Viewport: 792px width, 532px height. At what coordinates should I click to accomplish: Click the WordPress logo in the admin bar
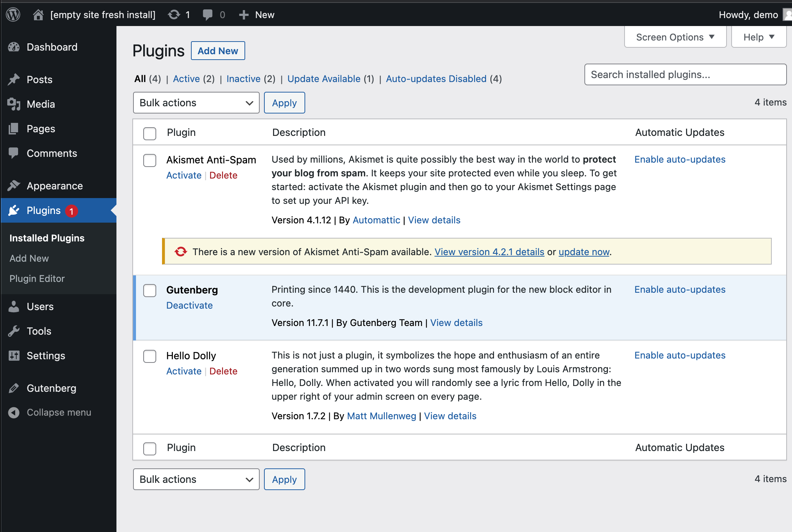pos(13,14)
